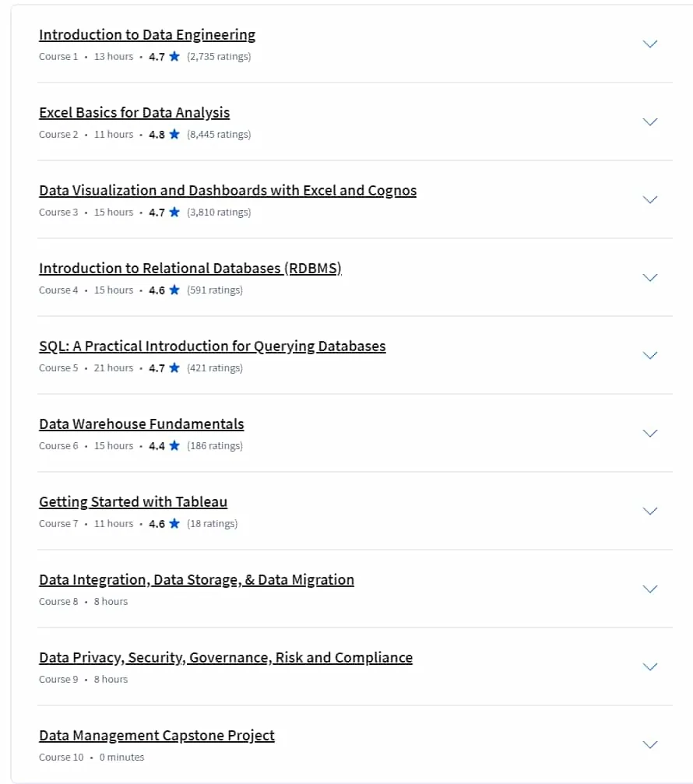This screenshot has height=784, width=693.
Task: Expand Data Management Capstone Project chevron
Action: click(649, 745)
